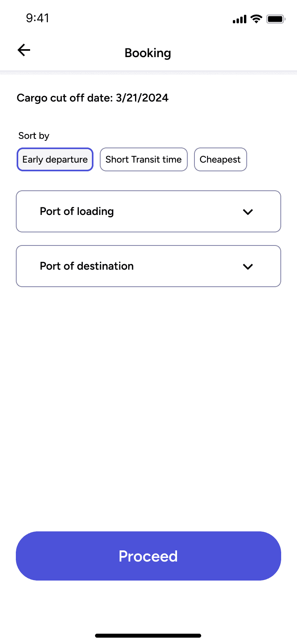Go back using the left arrow icon
Screen dimensions: 297x644
click(24, 50)
